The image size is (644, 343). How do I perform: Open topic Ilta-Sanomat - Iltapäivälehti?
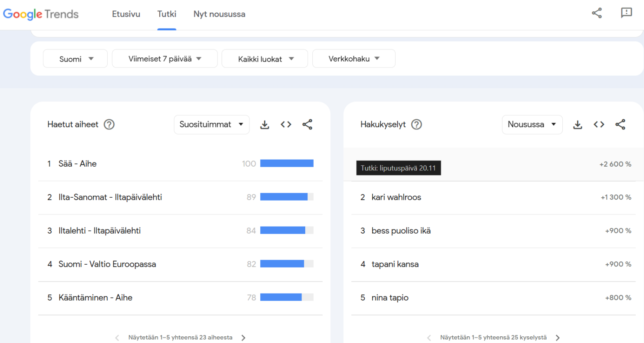[x=110, y=197]
